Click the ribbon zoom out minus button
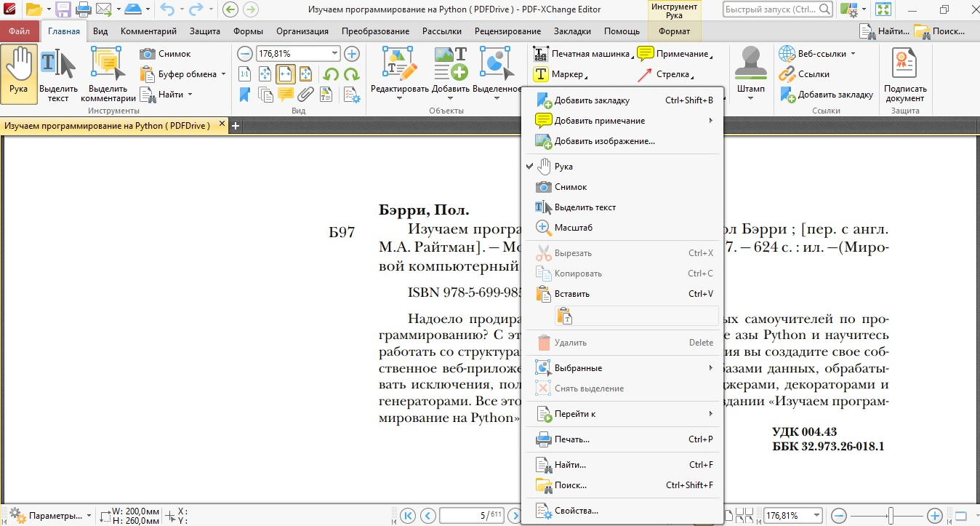This screenshot has height=526, width=980. pyautogui.click(x=245, y=54)
